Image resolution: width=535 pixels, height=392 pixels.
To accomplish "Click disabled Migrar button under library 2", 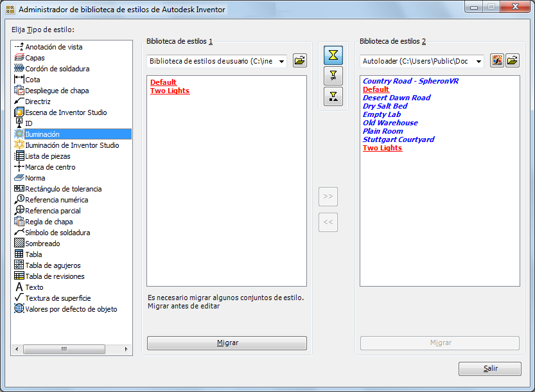I will [440, 343].
